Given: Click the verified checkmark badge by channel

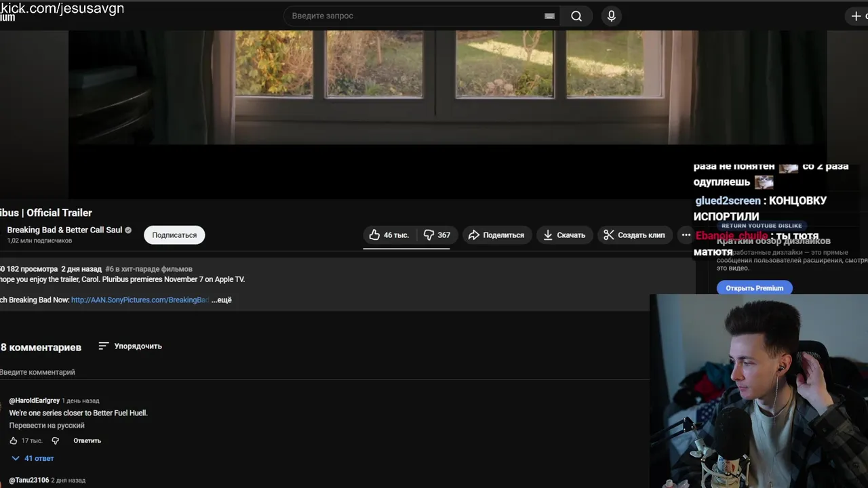Looking at the screenshot, I should pos(128,230).
